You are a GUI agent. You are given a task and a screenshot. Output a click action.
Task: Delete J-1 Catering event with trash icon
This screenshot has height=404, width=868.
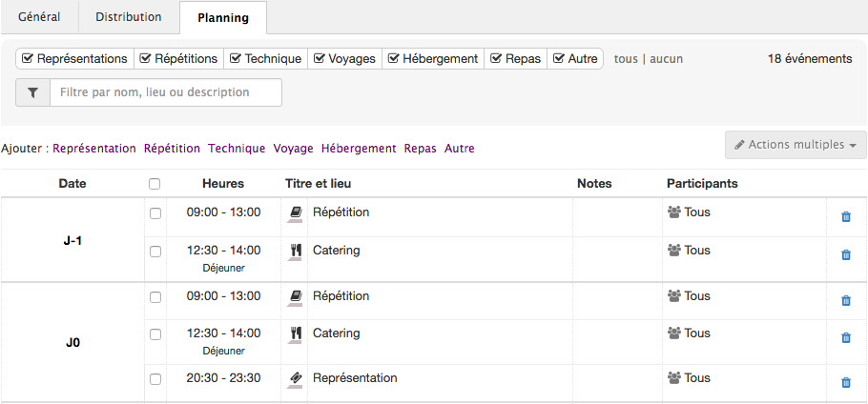click(846, 254)
